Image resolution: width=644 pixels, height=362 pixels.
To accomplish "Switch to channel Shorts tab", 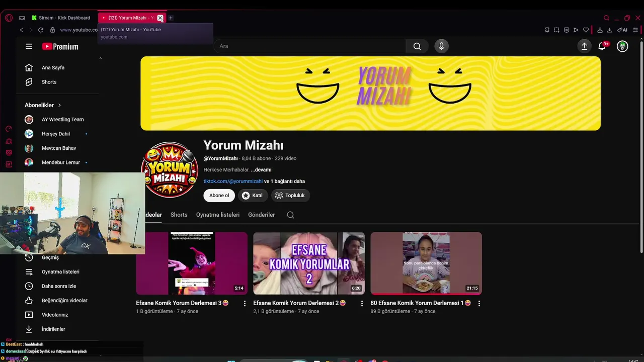I will (179, 215).
